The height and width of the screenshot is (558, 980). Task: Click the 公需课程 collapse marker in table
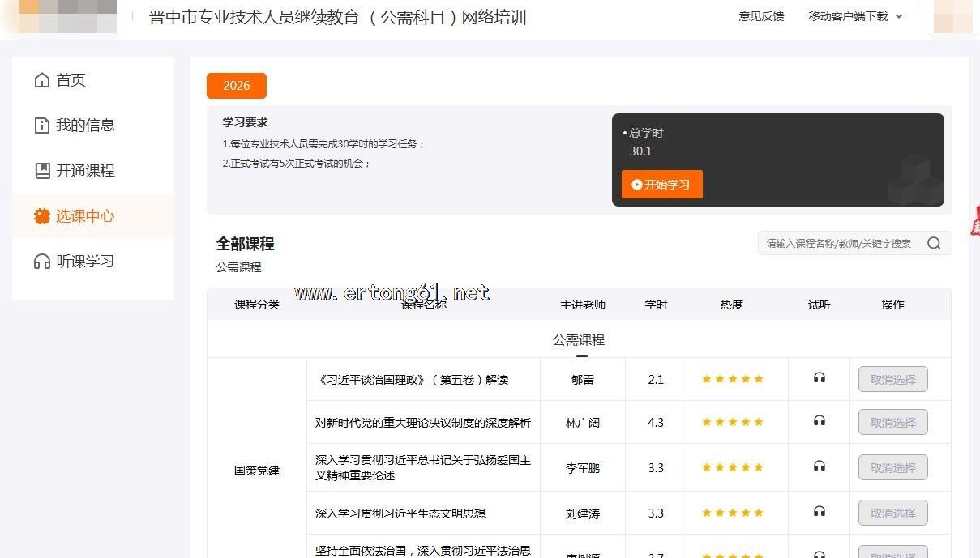click(x=581, y=355)
